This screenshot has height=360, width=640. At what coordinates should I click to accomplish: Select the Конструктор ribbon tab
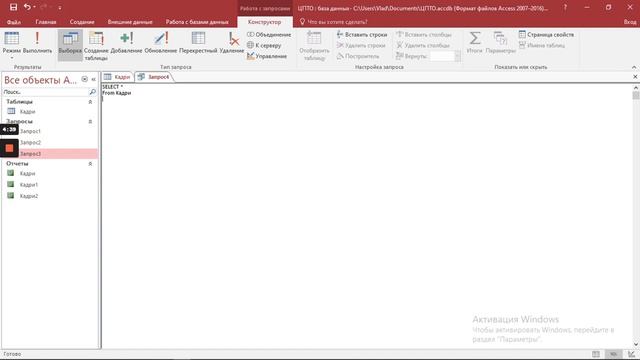tap(264, 22)
